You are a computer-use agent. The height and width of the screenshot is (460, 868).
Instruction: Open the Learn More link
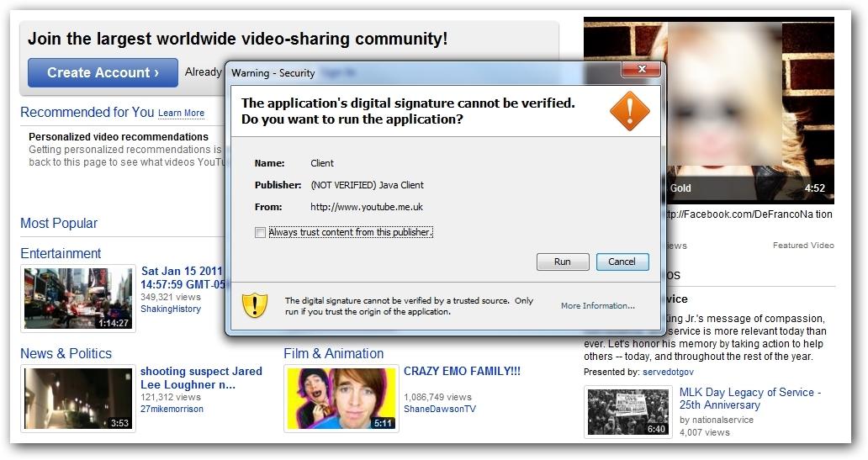(x=181, y=114)
